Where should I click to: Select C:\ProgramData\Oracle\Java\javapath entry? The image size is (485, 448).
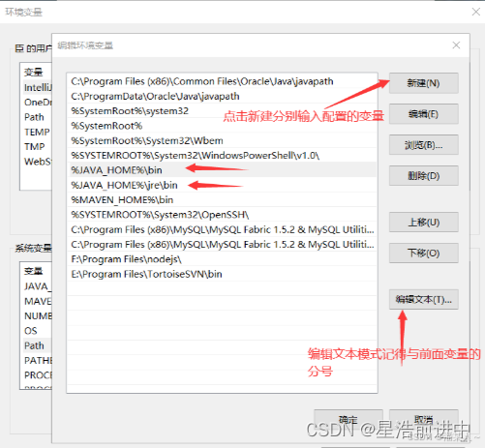pyautogui.click(x=222, y=96)
